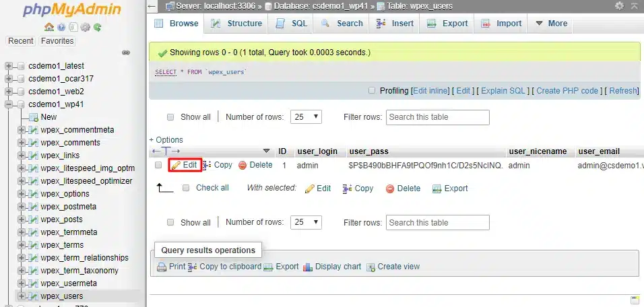Image resolution: width=644 pixels, height=307 pixels.
Task: Click With selected red Delete icon
Action: pos(390,189)
